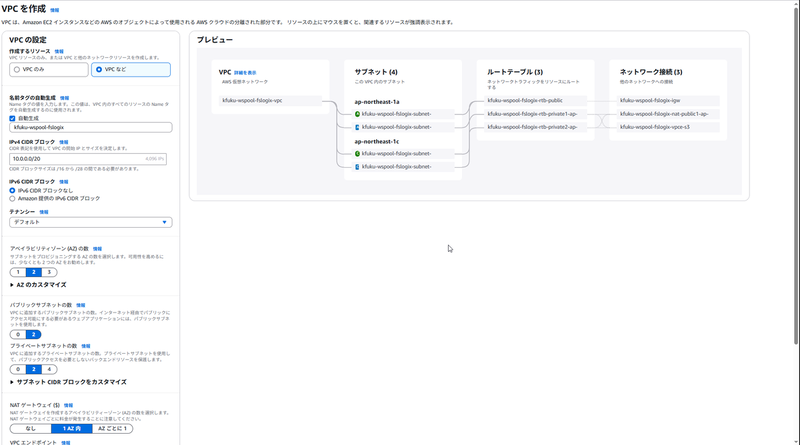The image size is (800, 445).
Task: Select NAT gateway option '1 AZ 内'
Action: (x=71, y=429)
